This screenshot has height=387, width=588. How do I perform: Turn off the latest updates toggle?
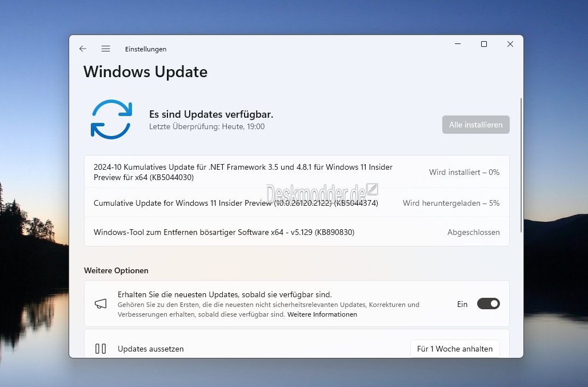pos(488,304)
